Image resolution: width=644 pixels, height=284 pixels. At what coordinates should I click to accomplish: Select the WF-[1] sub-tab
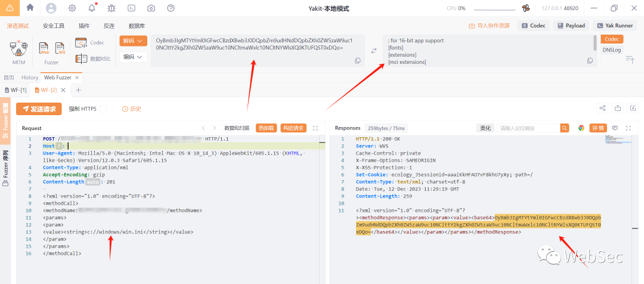point(16,90)
